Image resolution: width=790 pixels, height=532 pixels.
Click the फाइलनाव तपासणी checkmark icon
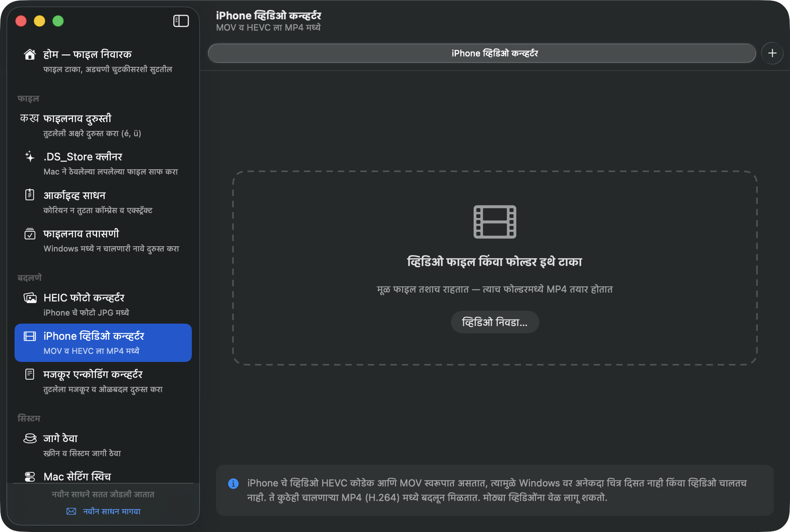coord(30,233)
